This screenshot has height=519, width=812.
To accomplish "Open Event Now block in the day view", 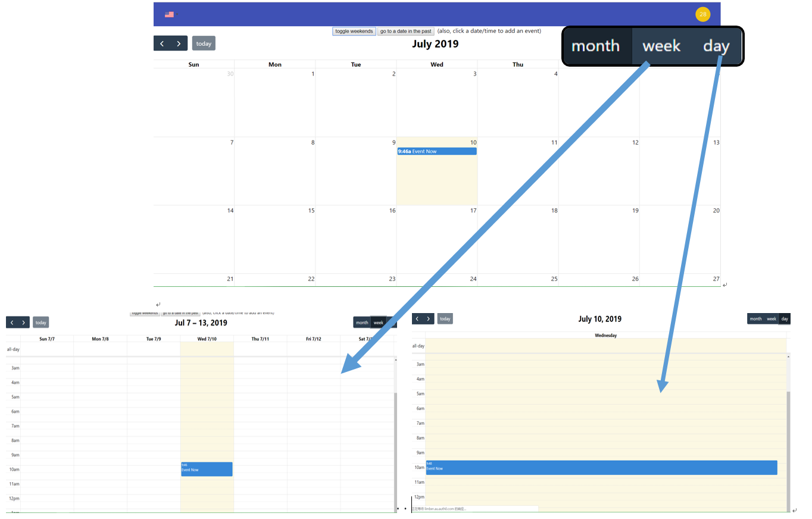I will point(602,468).
